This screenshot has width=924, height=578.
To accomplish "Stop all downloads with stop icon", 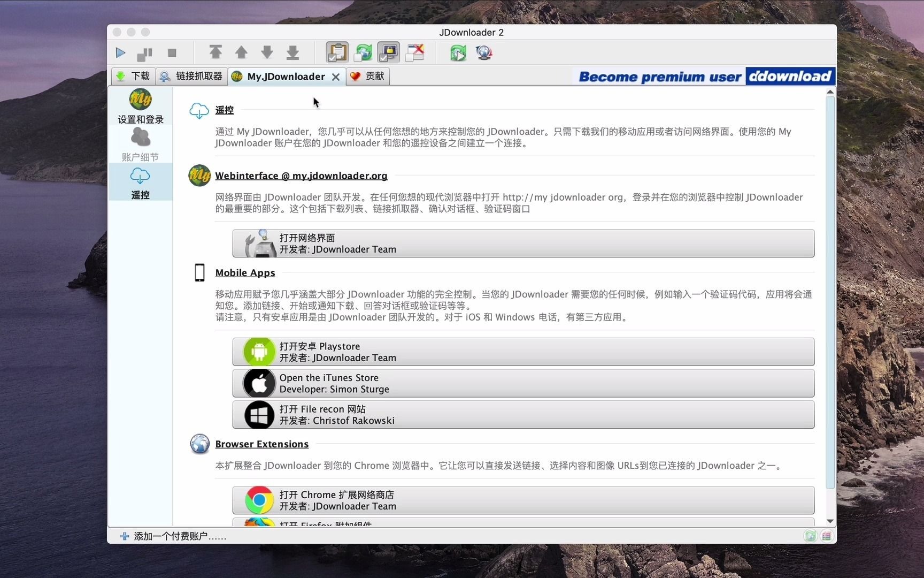I will coord(172,53).
